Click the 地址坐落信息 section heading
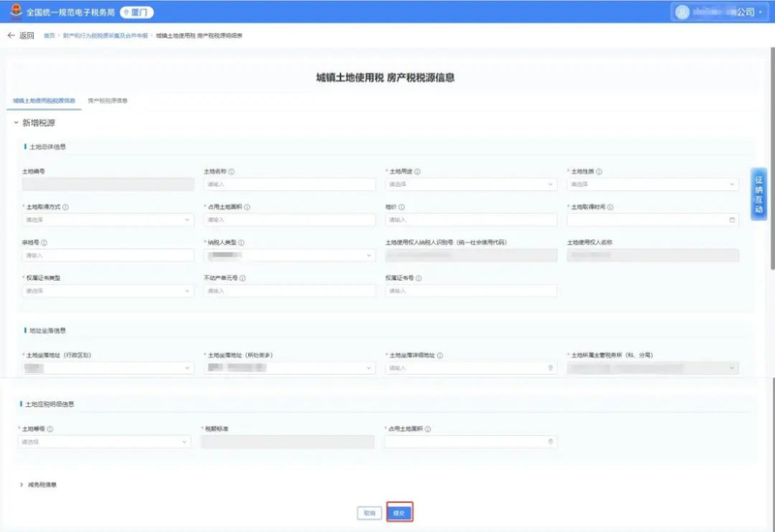Image resolution: width=775 pixels, height=532 pixels. [x=47, y=330]
